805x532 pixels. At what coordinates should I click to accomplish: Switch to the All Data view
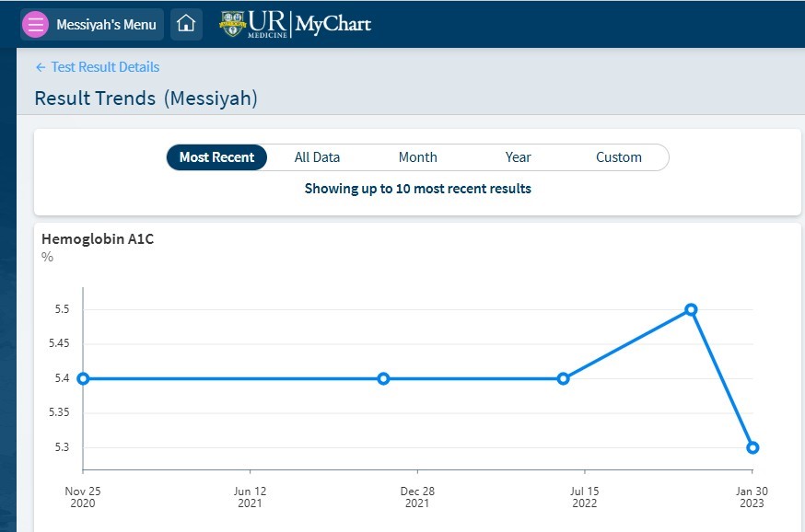(317, 157)
